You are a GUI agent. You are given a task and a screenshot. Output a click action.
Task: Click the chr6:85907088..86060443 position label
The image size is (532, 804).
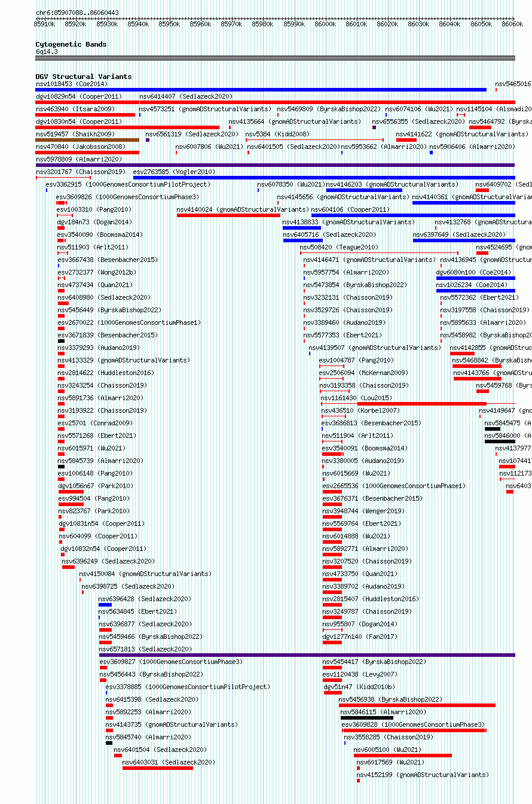(77, 13)
